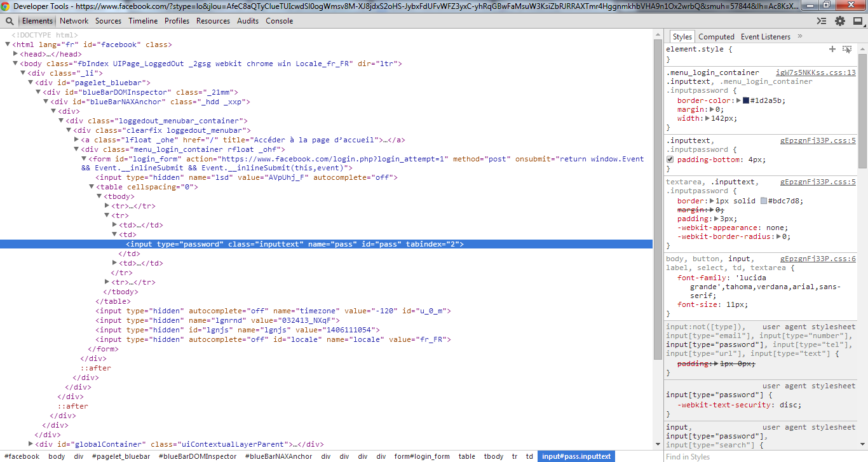Add a new style rule with plus icon
This screenshot has height=462, width=868.
pyautogui.click(x=832, y=49)
